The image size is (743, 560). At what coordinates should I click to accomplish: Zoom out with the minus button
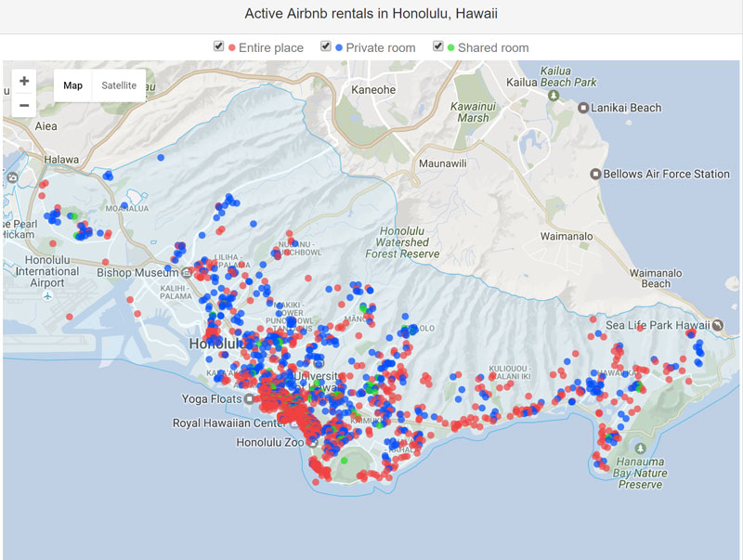pyautogui.click(x=24, y=105)
